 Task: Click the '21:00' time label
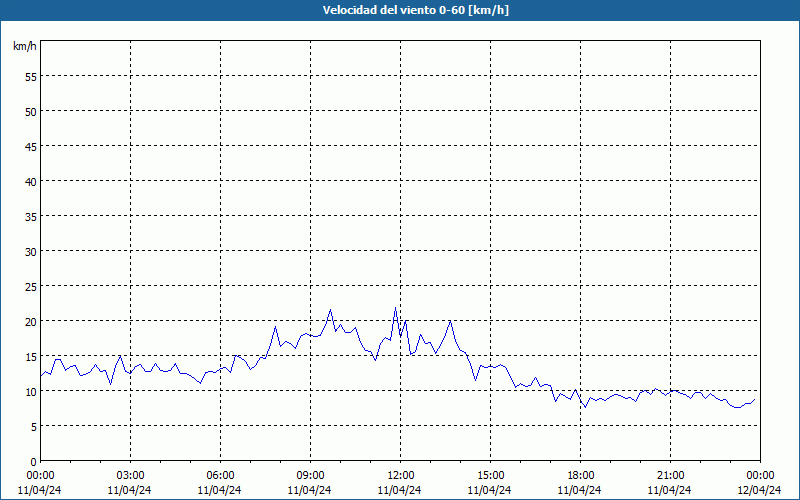click(670, 476)
